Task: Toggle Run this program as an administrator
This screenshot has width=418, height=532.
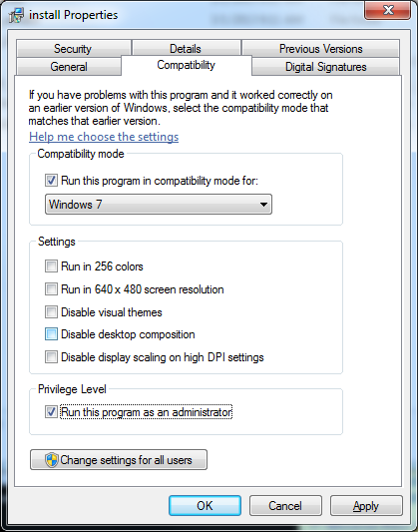Action: click(x=51, y=412)
